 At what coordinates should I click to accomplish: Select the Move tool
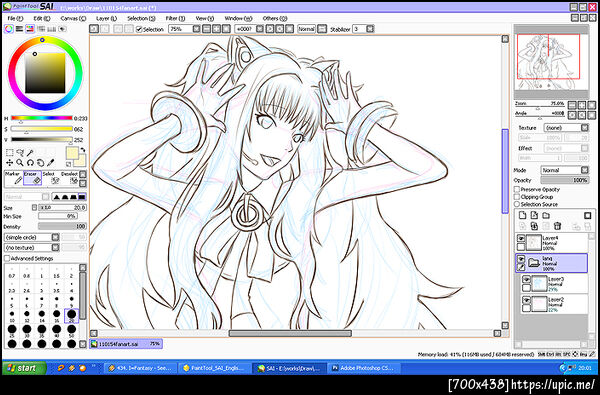pos(10,163)
